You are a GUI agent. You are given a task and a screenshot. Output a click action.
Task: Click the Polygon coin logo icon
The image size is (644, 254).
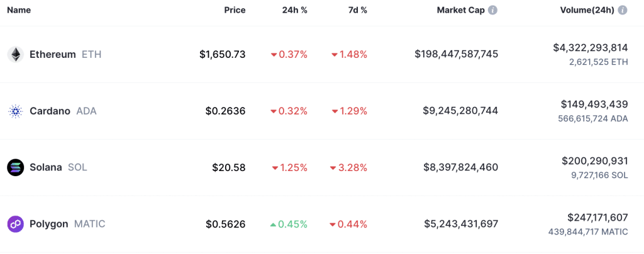coord(15,224)
